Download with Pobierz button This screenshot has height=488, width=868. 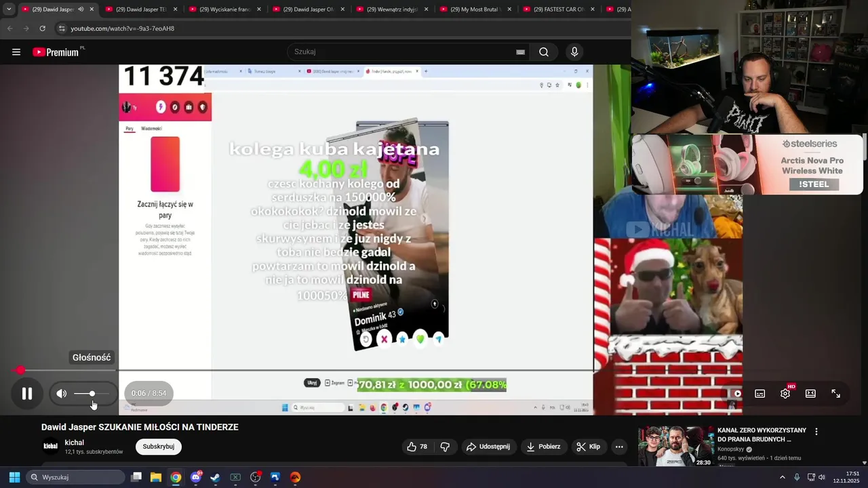pos(543,447)
